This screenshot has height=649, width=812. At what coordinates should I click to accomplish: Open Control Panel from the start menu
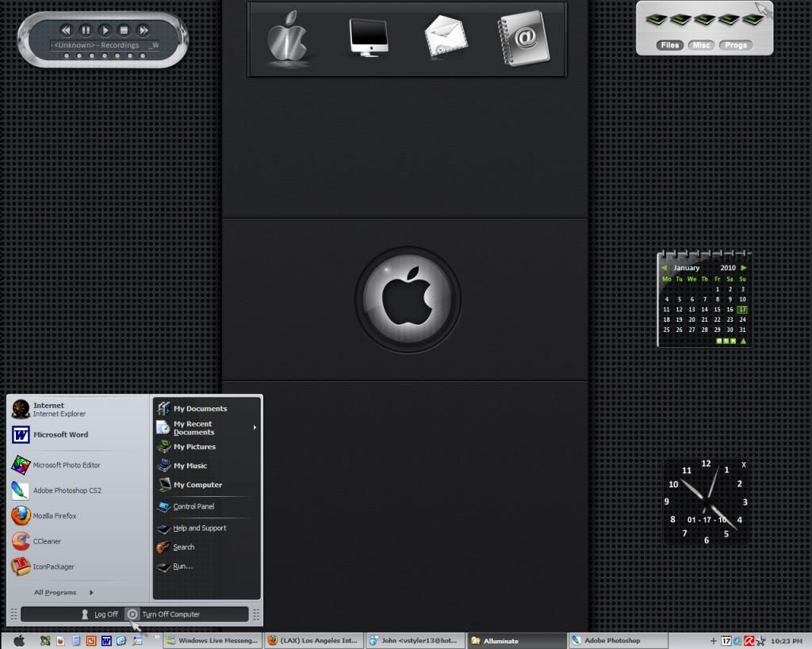click(207, 506)
